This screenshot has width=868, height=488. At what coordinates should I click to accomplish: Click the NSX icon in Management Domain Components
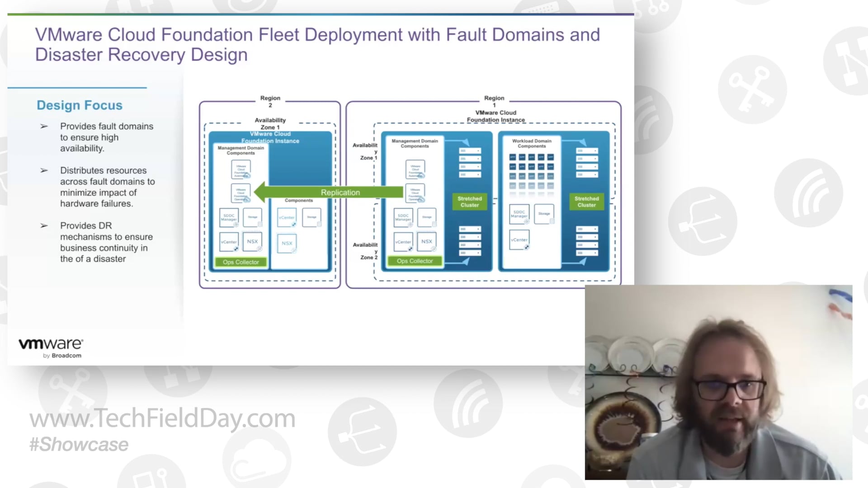tap(252, 242)
